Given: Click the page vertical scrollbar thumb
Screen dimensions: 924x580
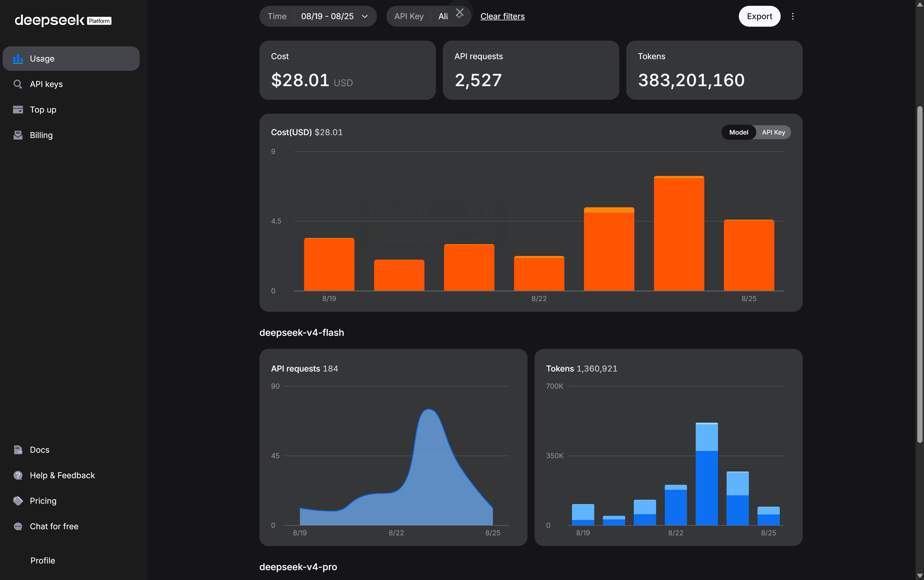Looking at the screenshot, I should (920, 274).
